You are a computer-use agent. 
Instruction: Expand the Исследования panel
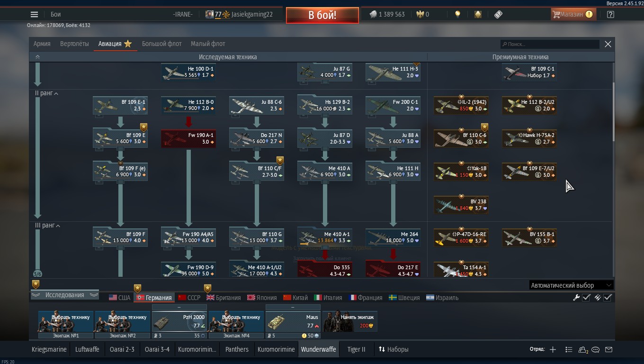pos(64,295)
